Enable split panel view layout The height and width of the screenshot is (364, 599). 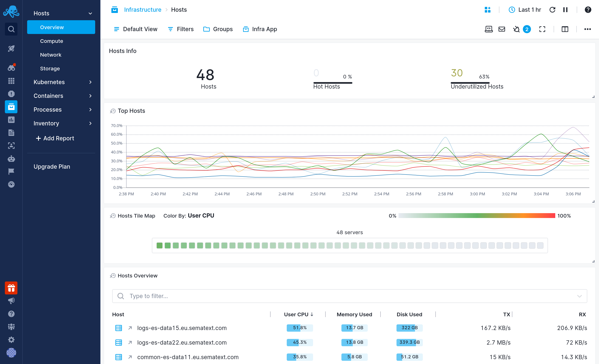pyautogui.click(x=565, y=29)
